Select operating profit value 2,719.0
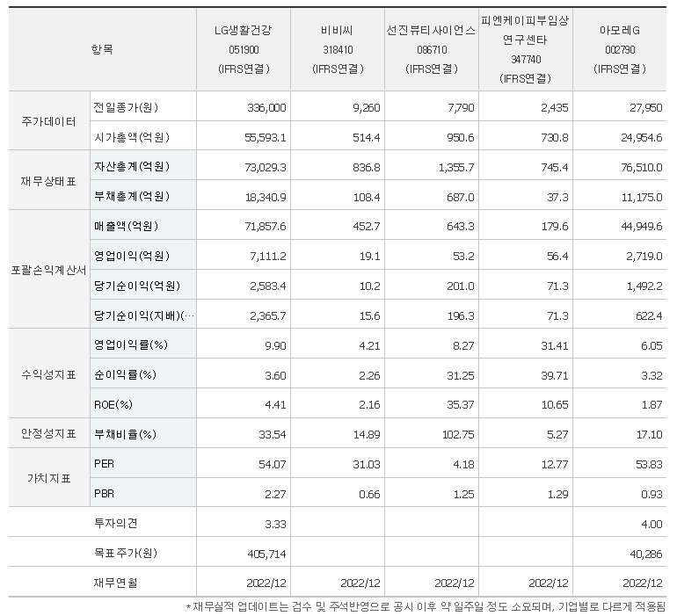The width and height of the screenshot is (677, 616). [x=644, y=256]
